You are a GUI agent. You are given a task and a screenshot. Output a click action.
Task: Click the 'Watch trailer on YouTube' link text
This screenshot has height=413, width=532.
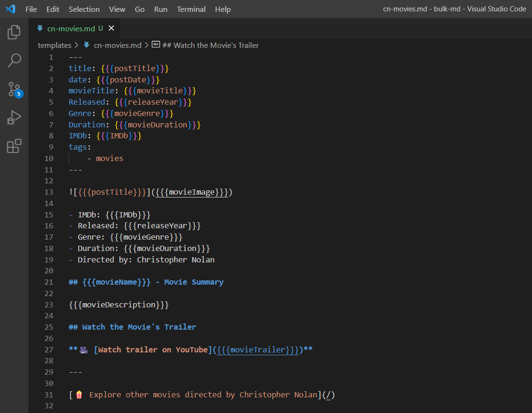click(153, 350)
